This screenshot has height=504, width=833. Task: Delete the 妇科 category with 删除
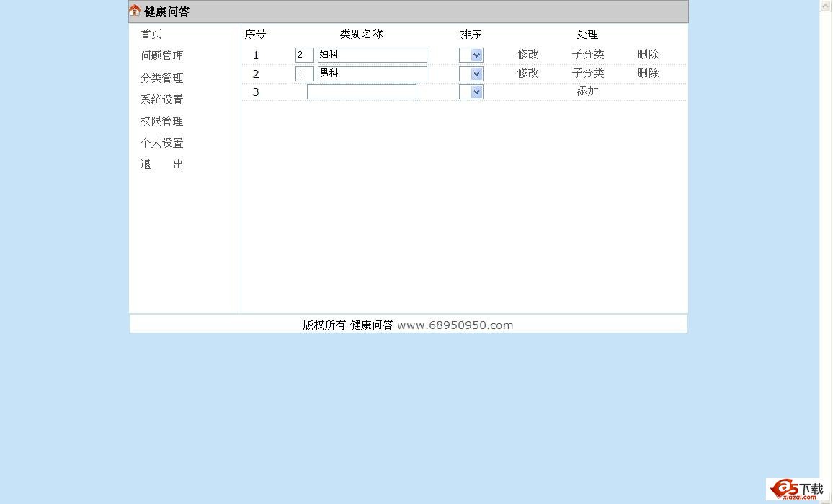click(648, 54)
